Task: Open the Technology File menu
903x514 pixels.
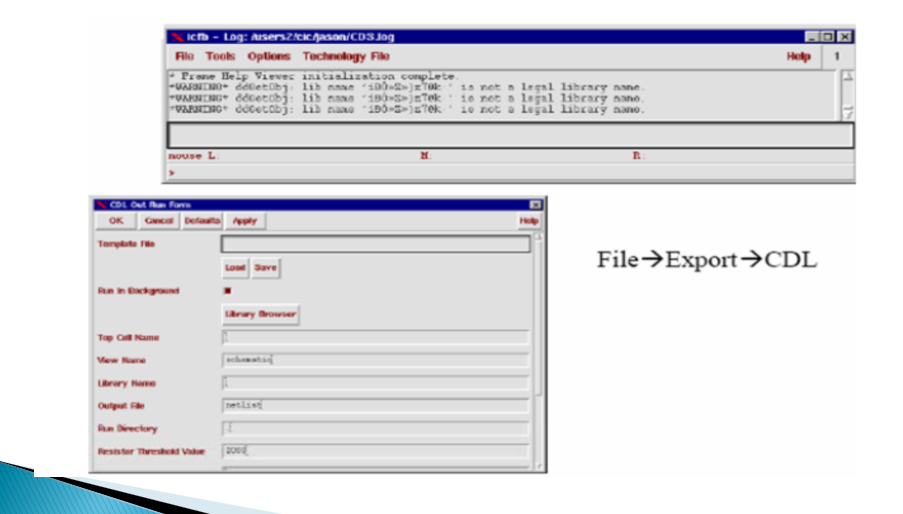Action: [346, 56]
